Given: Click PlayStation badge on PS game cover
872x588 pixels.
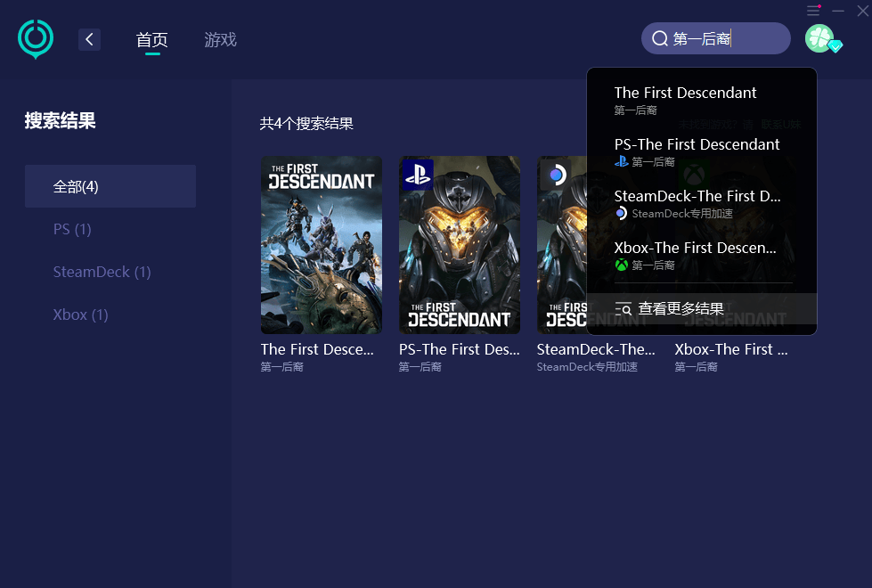Looking at the screenshot, I should click(418, 175).
